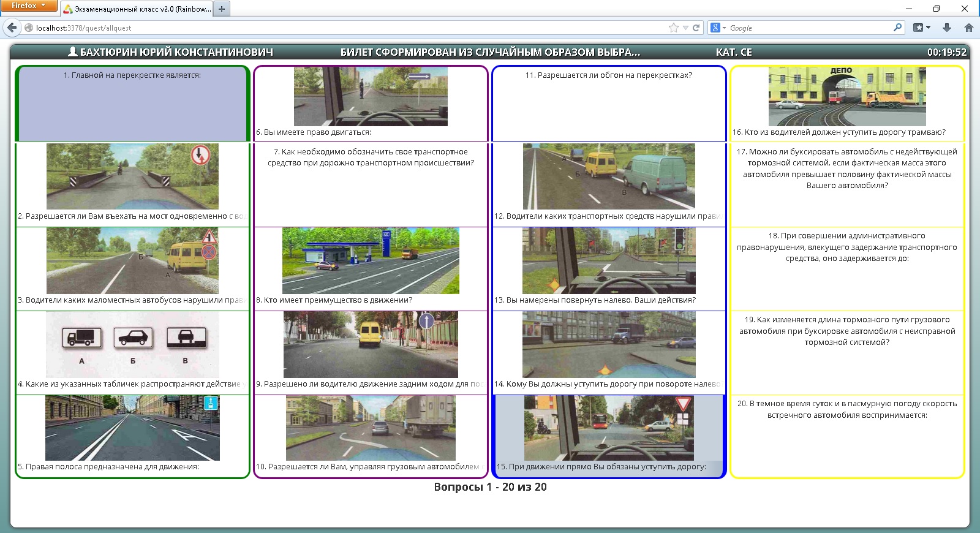This screenshot has height=533, width=980.
Task: Click the category label КАТ. CE
Action: click(x=734, y=52)
